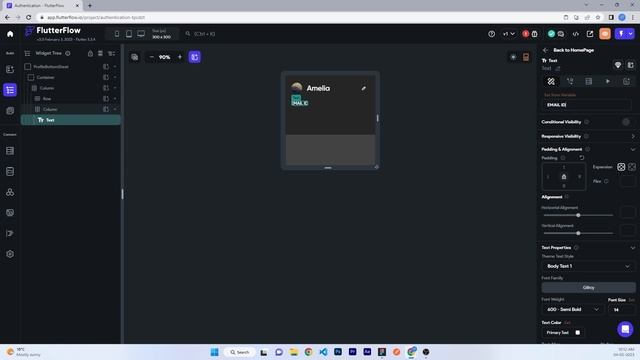Open the Storyboard icon in left sidebar
The height and width of the screenshot is (360, 640).
click(x=10, y=111)
